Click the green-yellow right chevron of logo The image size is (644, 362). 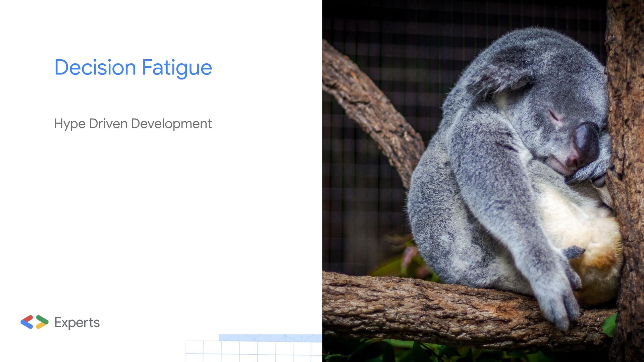click(x=42, y=322)
